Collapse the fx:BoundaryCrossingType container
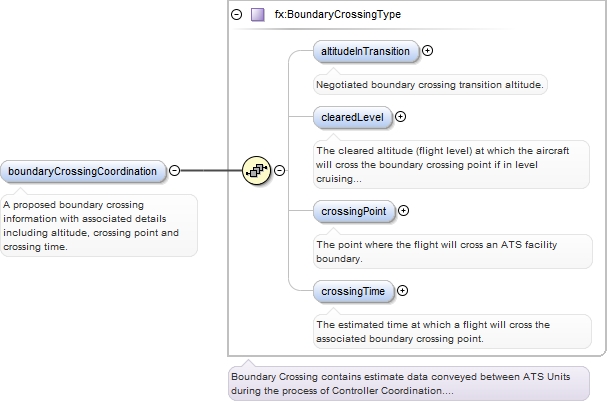The image size is (608, 404). (237, 15)
